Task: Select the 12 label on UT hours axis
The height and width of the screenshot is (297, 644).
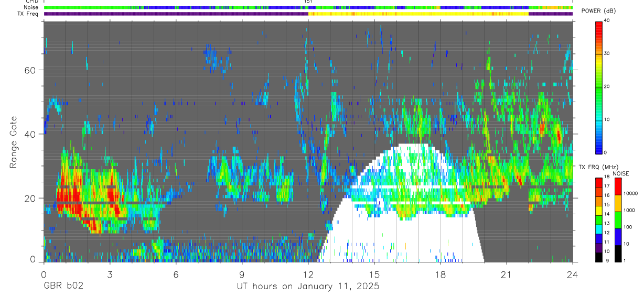Action: 308,274
